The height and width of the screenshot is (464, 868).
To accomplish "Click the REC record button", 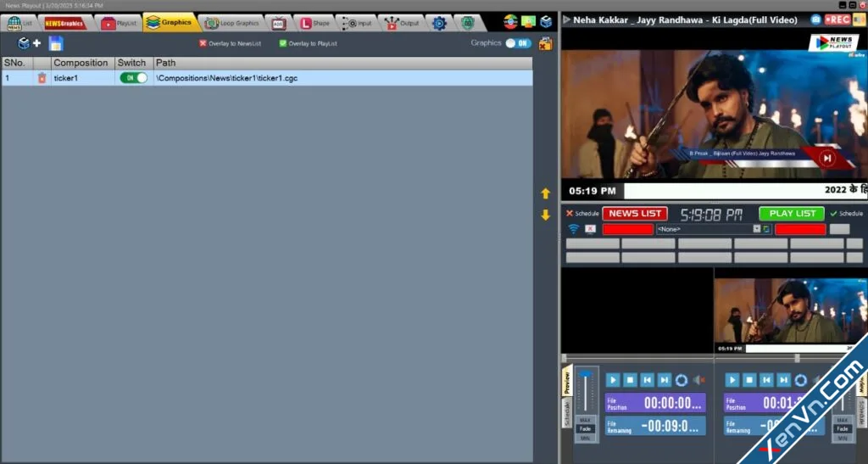I will tap(837, 20).
